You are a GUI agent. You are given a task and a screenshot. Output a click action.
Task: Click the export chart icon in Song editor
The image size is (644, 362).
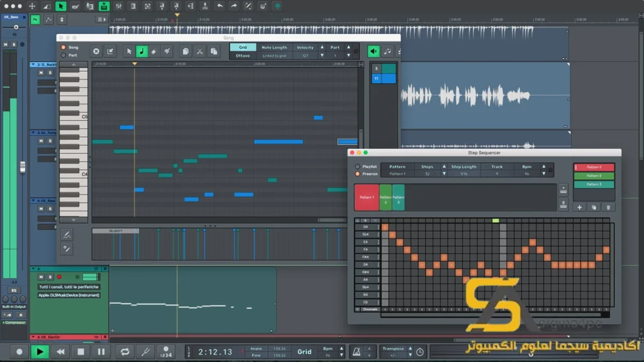tap(110, 51)
